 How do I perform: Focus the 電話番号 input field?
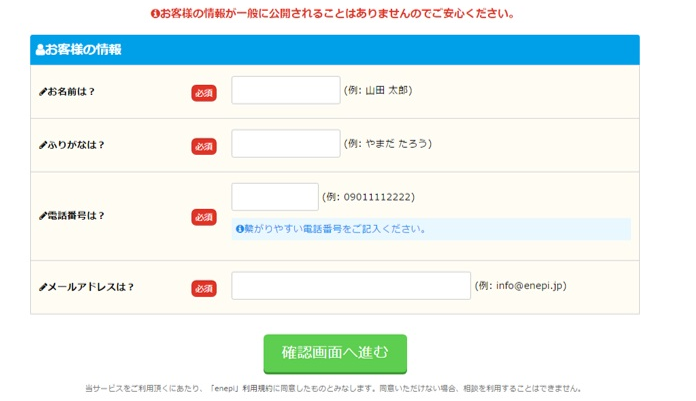click(275, 197)
